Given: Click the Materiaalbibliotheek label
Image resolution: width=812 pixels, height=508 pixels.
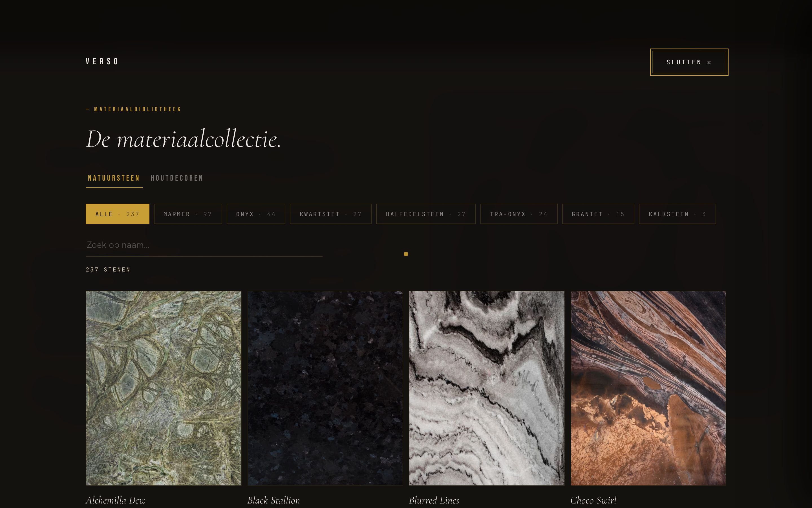Looking at the screenshot, I should 133,109.
